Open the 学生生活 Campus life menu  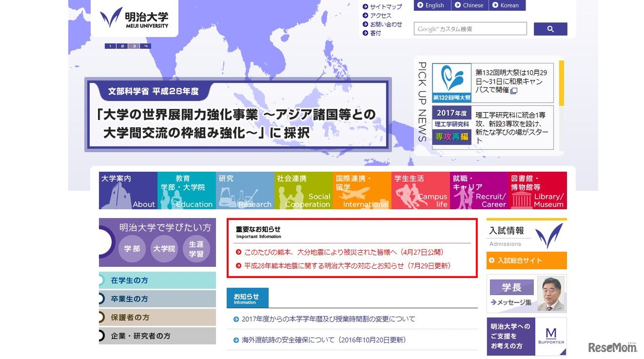click(421, 190)
